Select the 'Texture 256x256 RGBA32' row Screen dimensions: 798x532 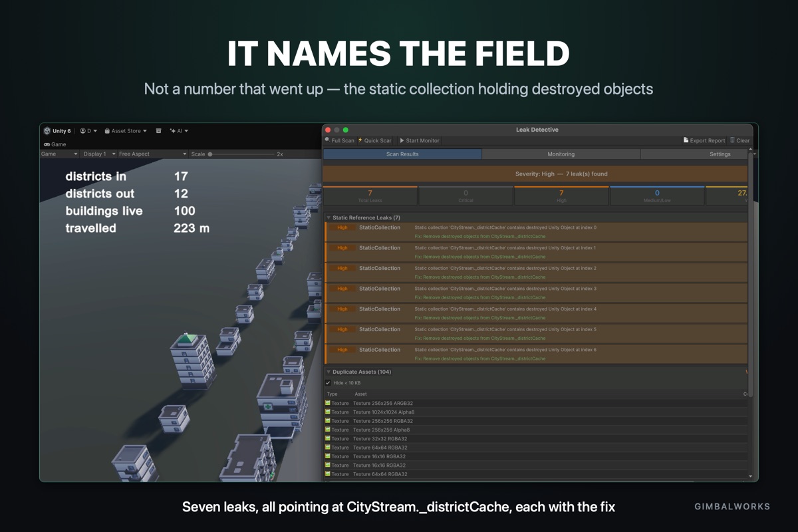536,421
